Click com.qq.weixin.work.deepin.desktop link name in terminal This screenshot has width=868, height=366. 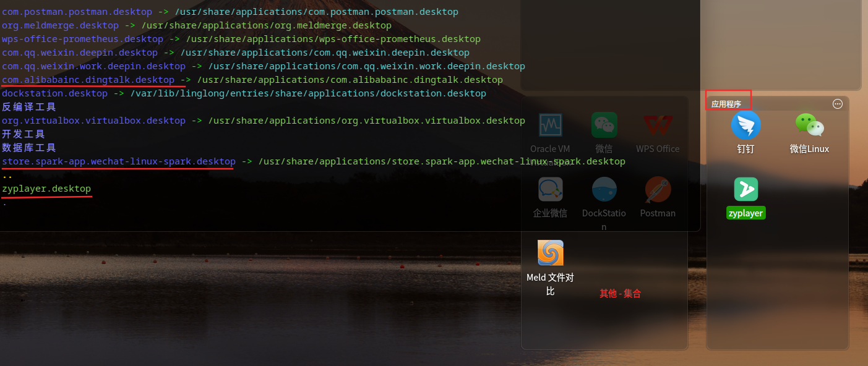point(93,66)
